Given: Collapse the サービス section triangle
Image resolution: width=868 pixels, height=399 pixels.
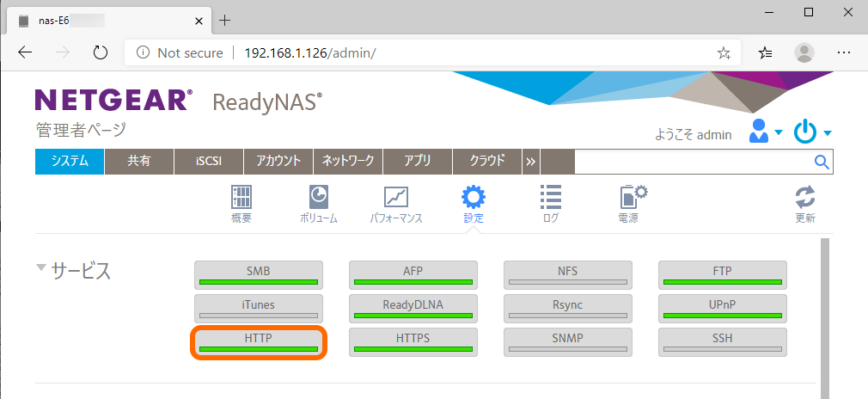Looking at the screenshot, I should click(40, 268).
